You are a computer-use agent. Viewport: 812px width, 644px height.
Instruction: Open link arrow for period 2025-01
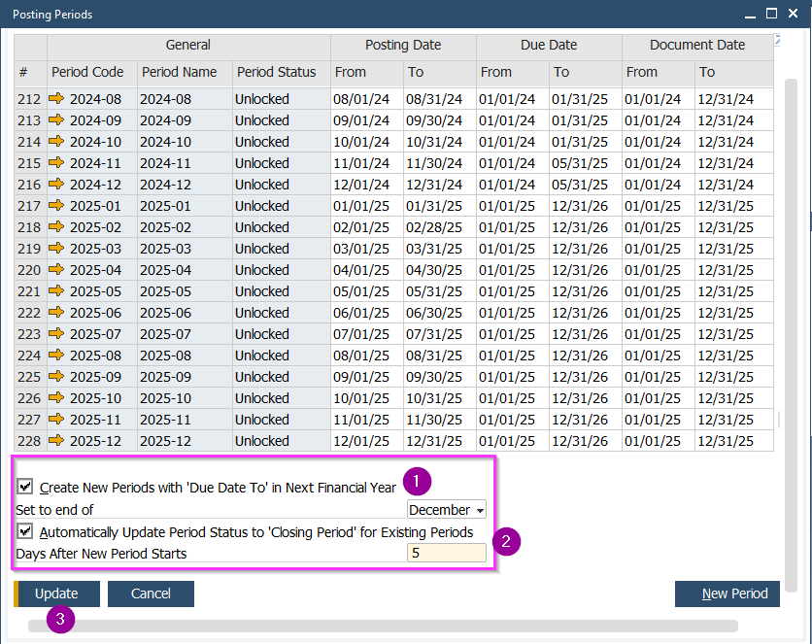[56, 206]
